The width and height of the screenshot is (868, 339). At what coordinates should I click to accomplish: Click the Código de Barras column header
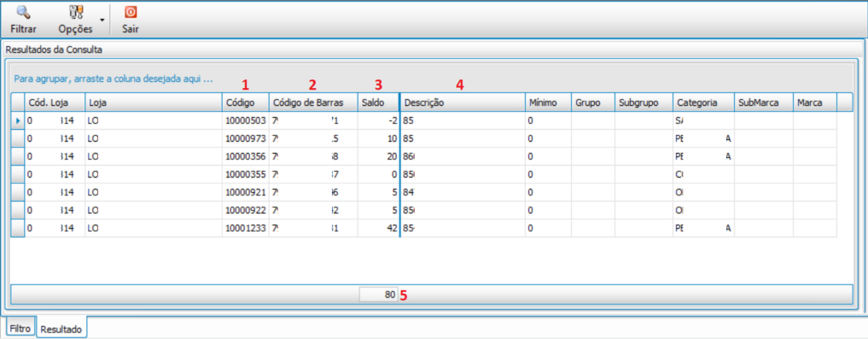pos(313,102)
